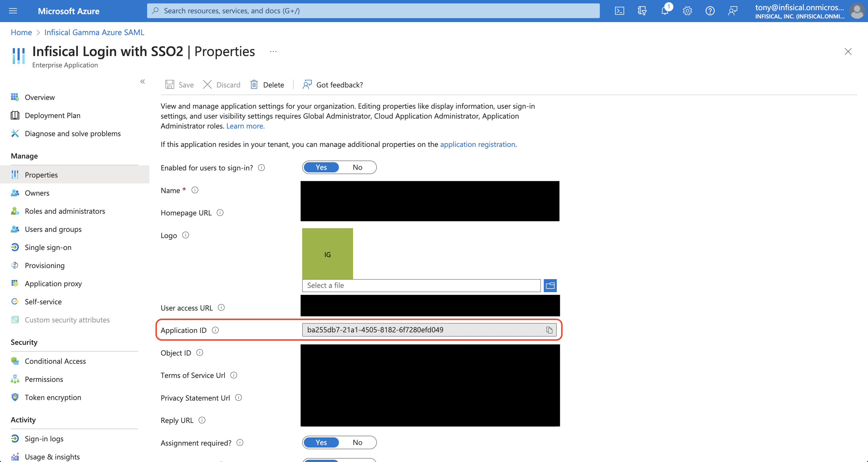Screen dimensions: 868x462
Task: Show notifications via the bell icon
Action: pyautogui.click(x=665, y=11)
